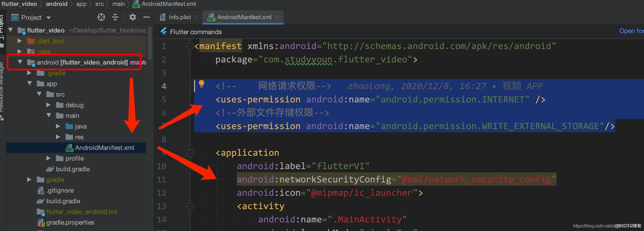Click main in the breadcrumb path
The width and height of the screenshot is (644, 231).
pos(118,4)
